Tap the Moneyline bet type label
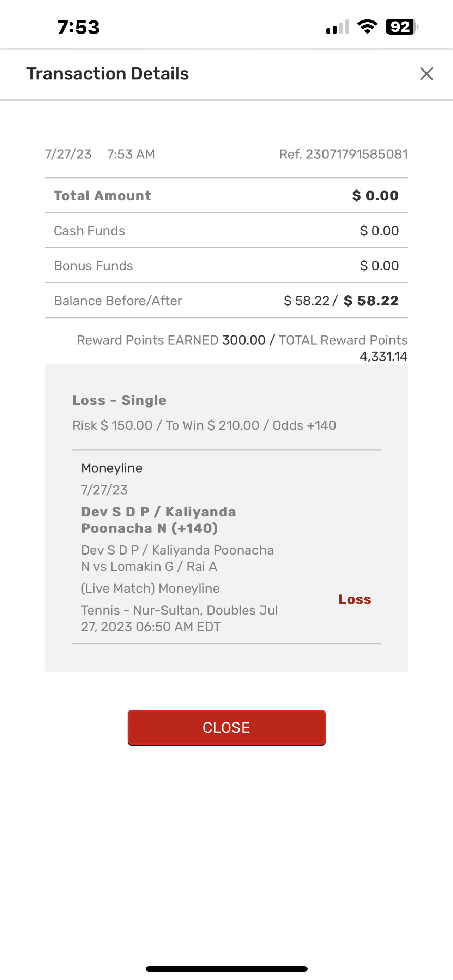 [112, 468]
